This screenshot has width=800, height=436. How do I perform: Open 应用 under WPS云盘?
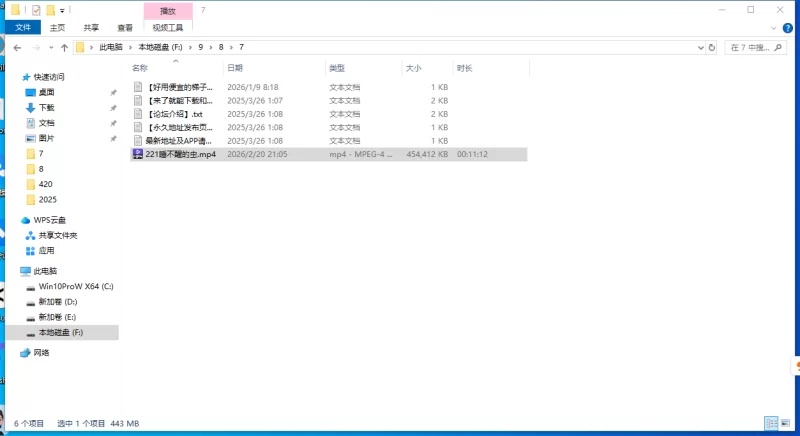46,250
